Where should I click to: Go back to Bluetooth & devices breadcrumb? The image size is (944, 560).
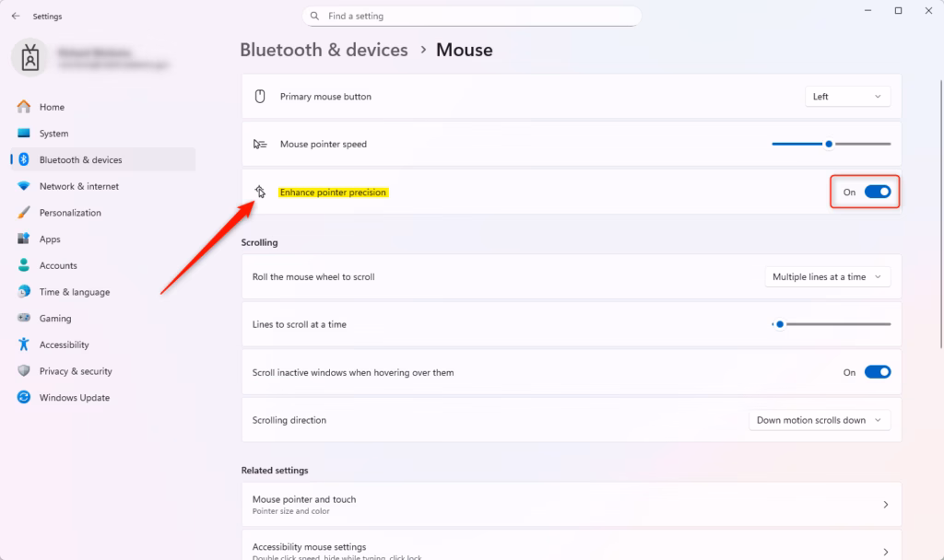click(x=324, y=50)
